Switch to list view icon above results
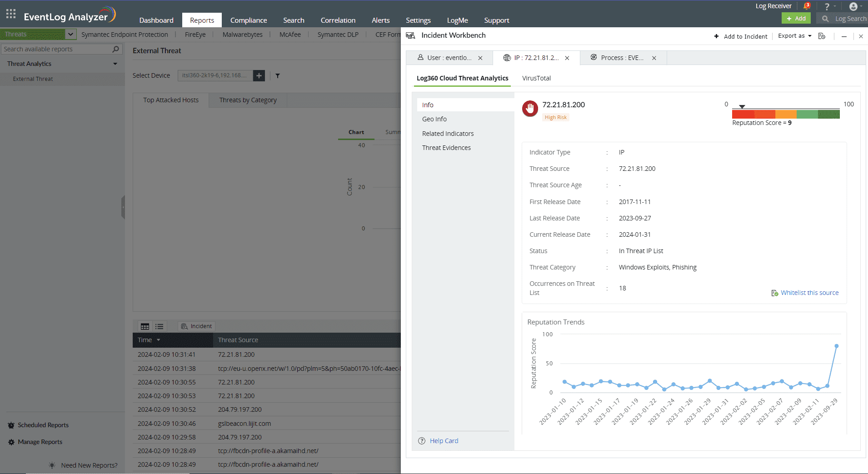This screenshot has width=868, height=474. tap(159, 326)
